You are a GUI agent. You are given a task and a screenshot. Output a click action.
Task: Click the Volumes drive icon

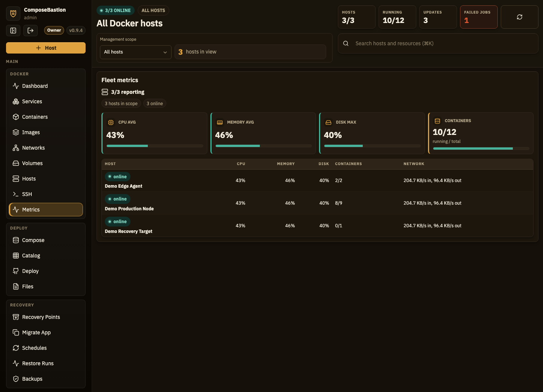coord(16,163)
